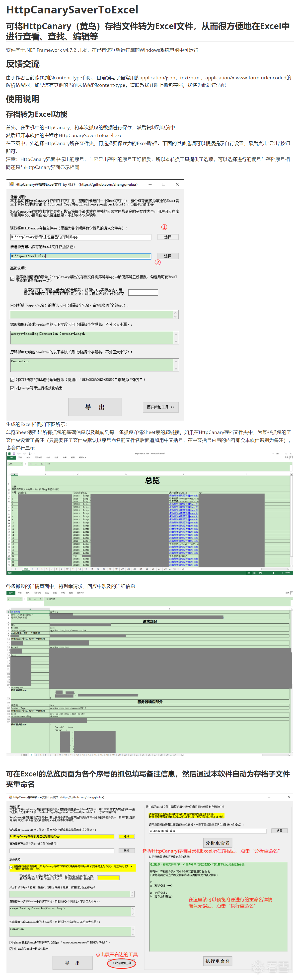The width and height of the screenshot is (294, 980).
Task: Click the 分析重命名 button
Action: 218,843
